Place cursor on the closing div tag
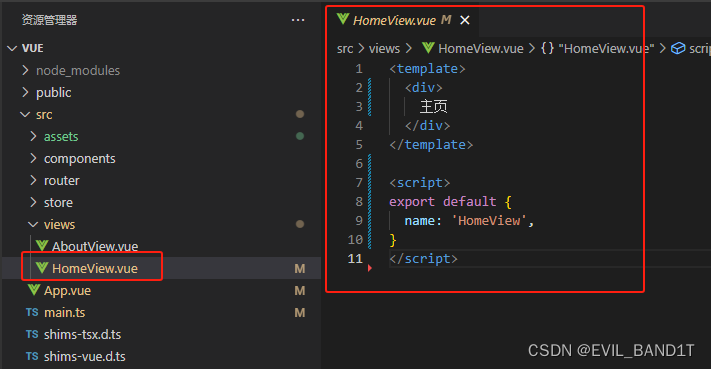 coord(427,126)
